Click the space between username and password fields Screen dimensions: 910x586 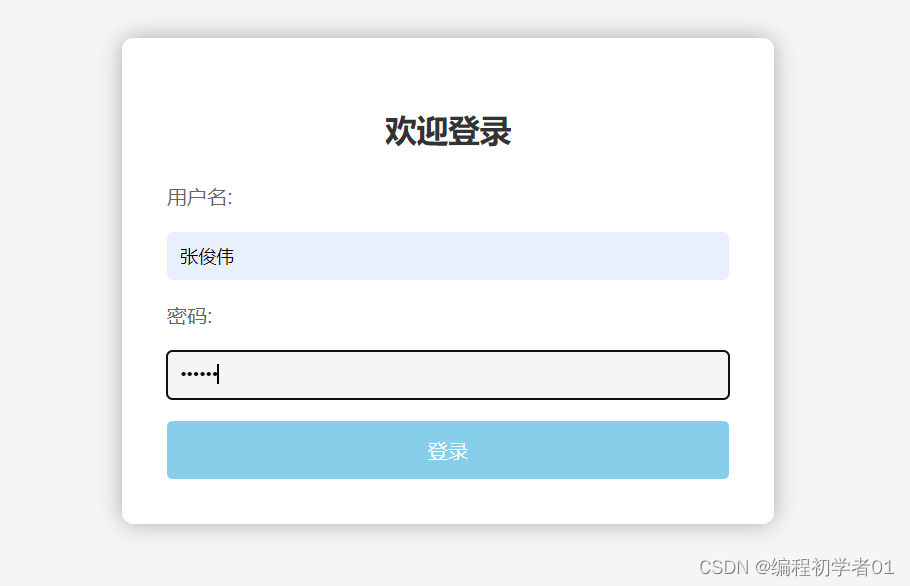tap(447, 292)
